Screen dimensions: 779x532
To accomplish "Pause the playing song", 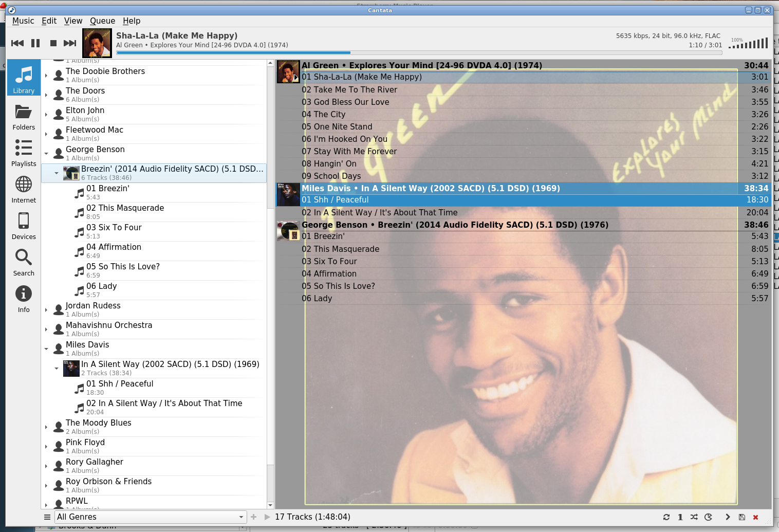I will pos(35,43).
